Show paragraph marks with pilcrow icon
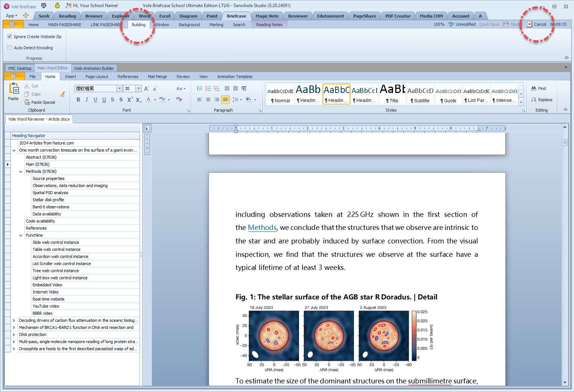The height and width of the screenshot is (392, 574). coord(244,88)
